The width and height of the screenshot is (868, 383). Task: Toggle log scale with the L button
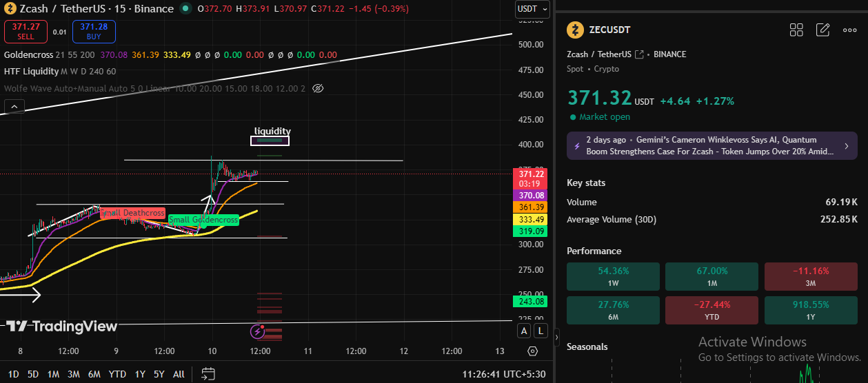(541, 331)
